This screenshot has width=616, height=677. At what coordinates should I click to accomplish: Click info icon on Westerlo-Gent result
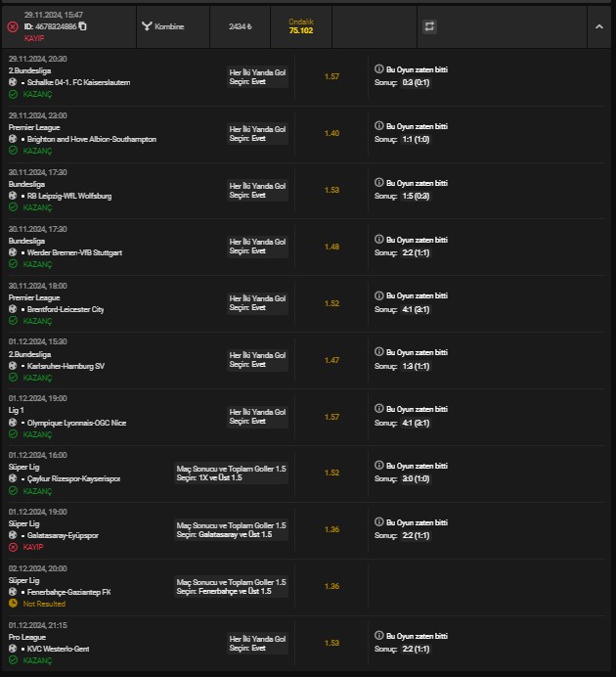(x=379, y=635)
